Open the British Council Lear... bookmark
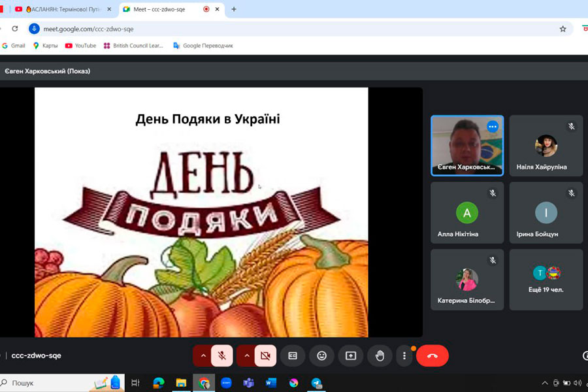The width and height of the screenshot is (588, 392). pyautogui.click(x=133, y=46)
